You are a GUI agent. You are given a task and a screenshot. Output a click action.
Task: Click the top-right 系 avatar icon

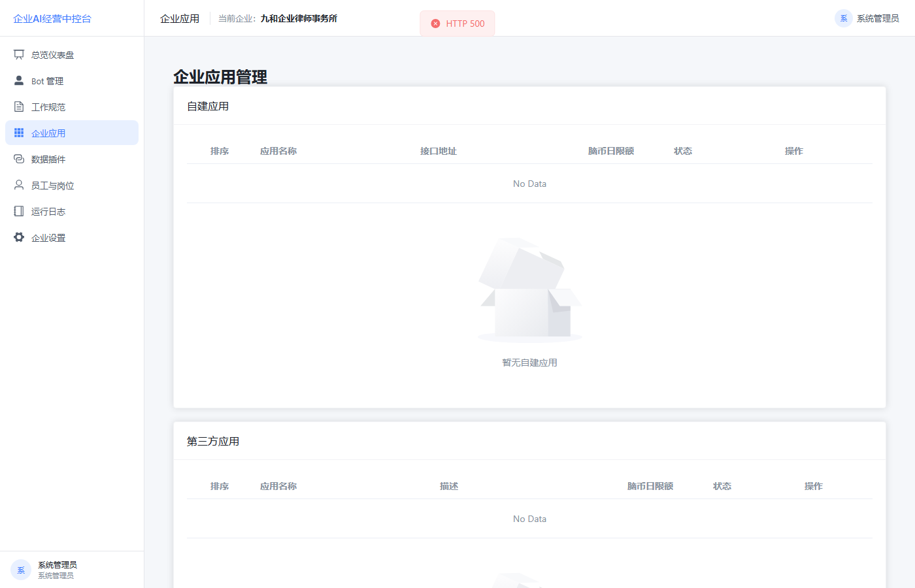click(844, 18)
